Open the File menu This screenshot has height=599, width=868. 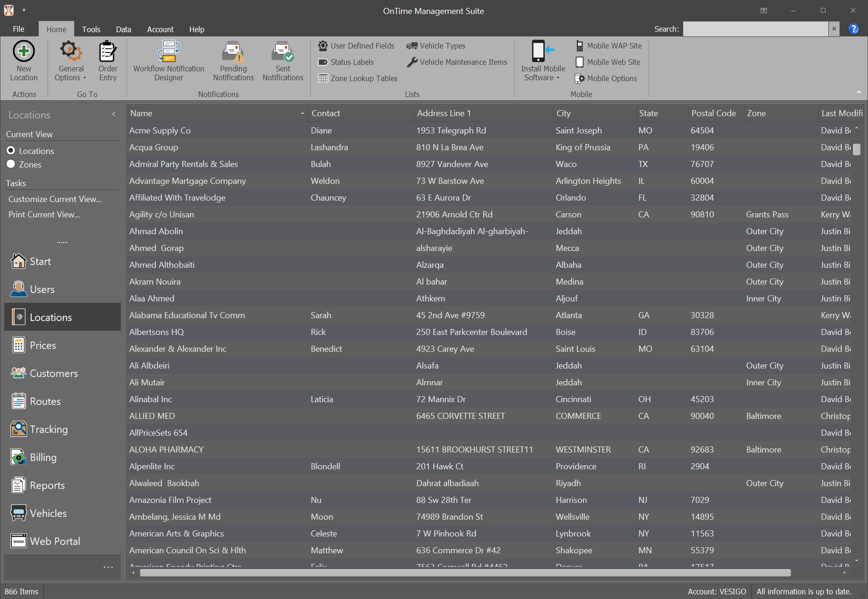pos(19,29)
